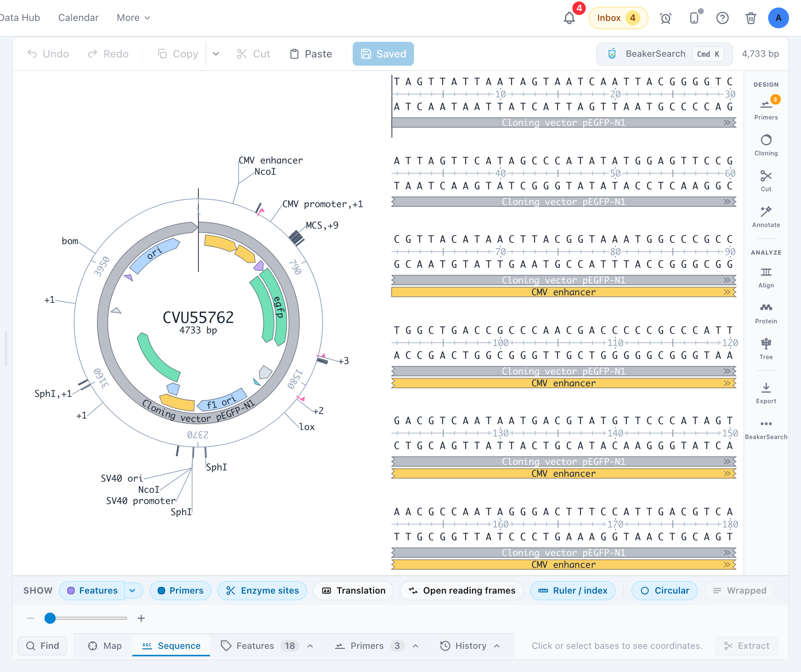Toggle Features display
This screenshot has height=672, width=801.
(x=92, y=591)
